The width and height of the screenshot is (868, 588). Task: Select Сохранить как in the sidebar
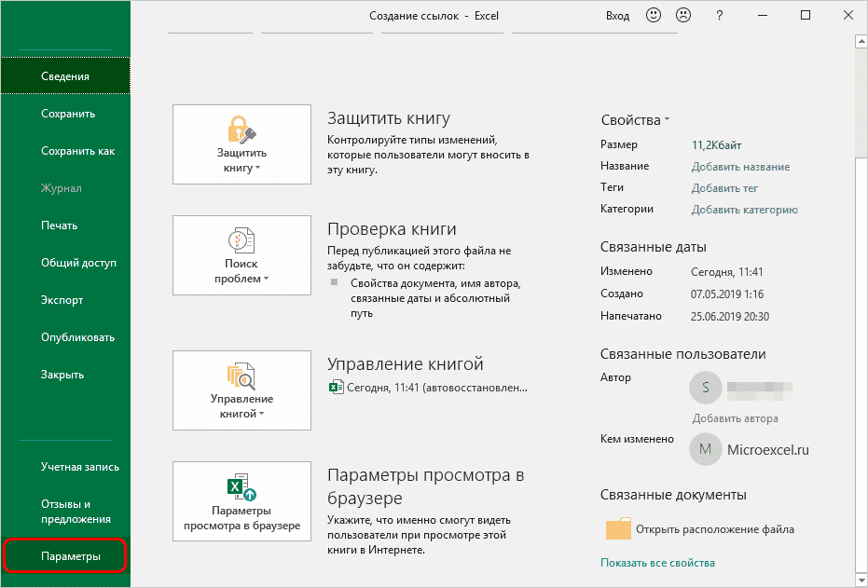point(78,151)
